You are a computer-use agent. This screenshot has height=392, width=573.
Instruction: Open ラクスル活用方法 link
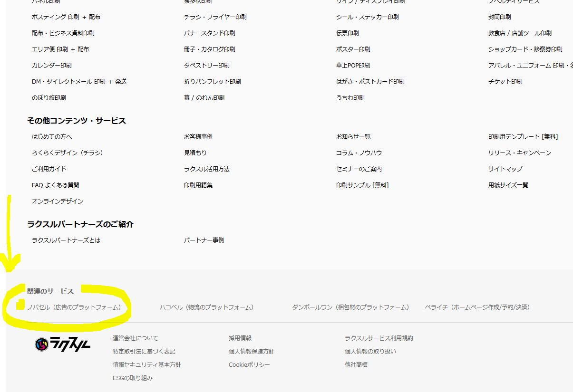click(207, 169)
